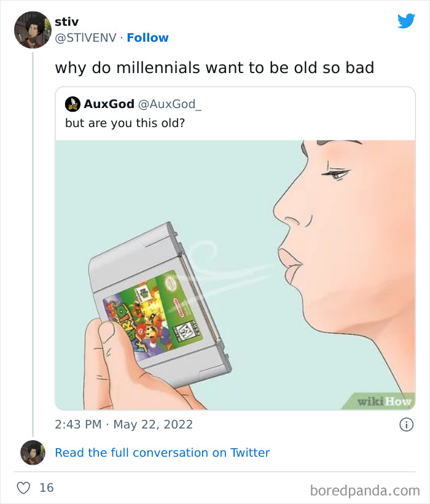Click the 2:43 PM May 22, 2022 timestamp

coord(124,424)
